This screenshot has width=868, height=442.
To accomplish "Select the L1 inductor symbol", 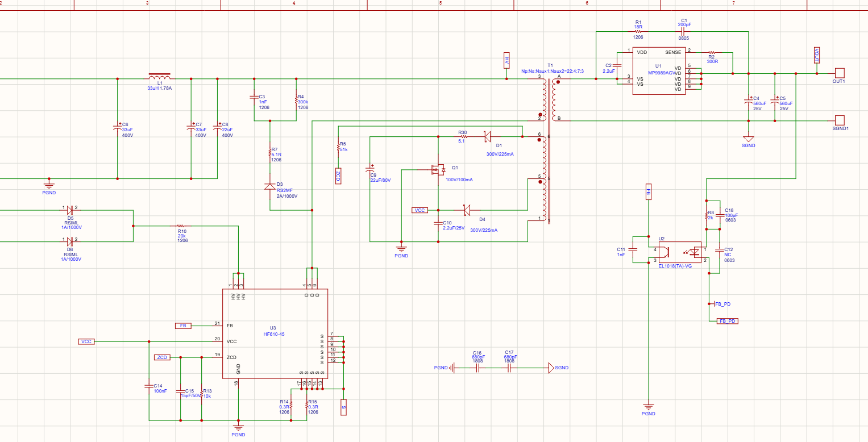I will click(159, 77).
